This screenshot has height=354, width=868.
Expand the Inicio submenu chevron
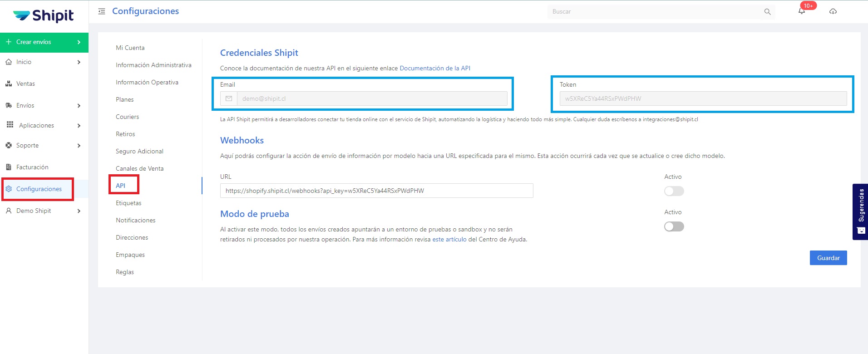tap(79, 62)
